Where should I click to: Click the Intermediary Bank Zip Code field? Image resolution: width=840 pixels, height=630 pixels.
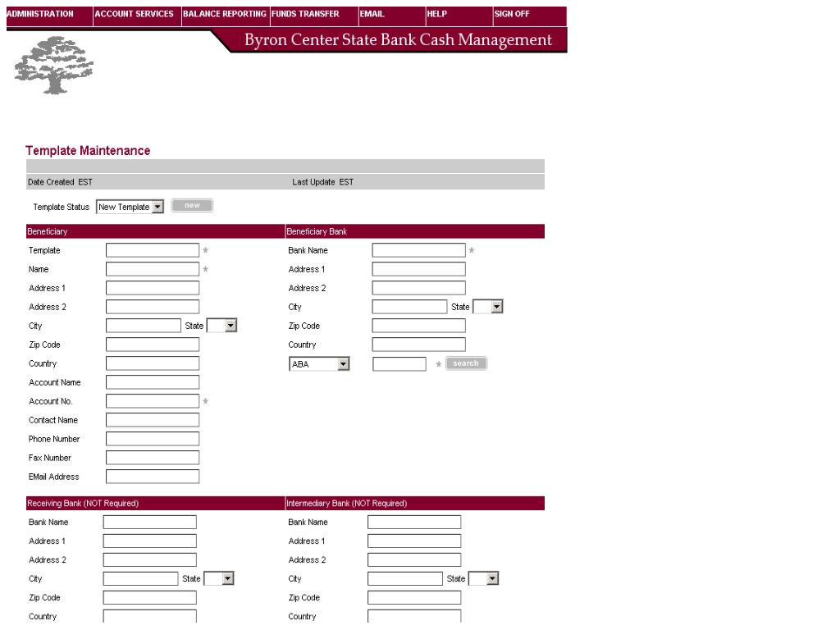pyautogui.click(x=414, y=597)
